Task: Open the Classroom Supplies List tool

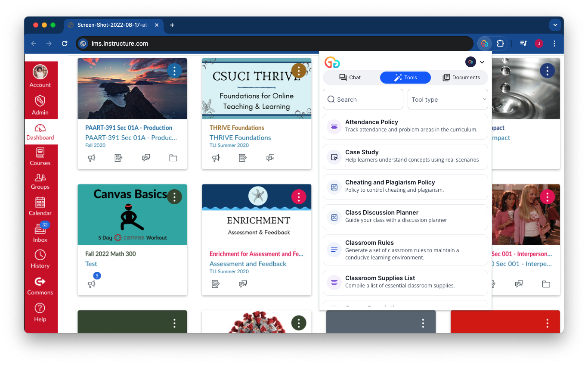Action: click(x=405, y=283)
